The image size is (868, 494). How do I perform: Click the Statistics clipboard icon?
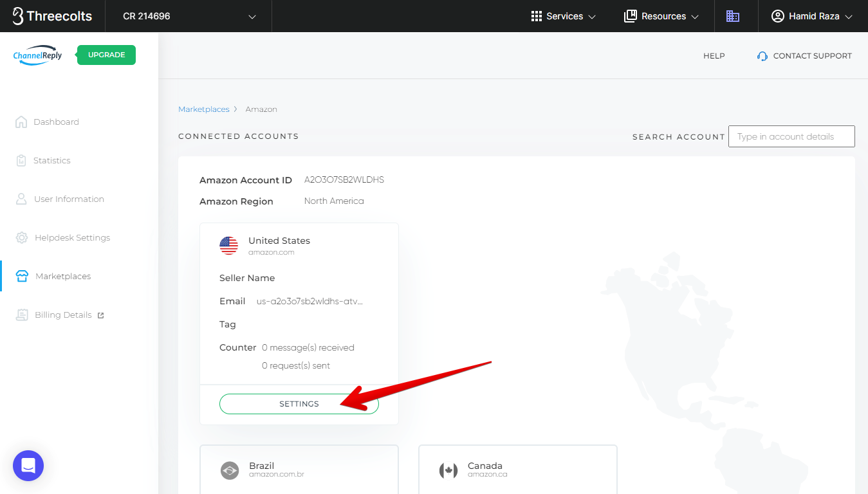[21, 160]
